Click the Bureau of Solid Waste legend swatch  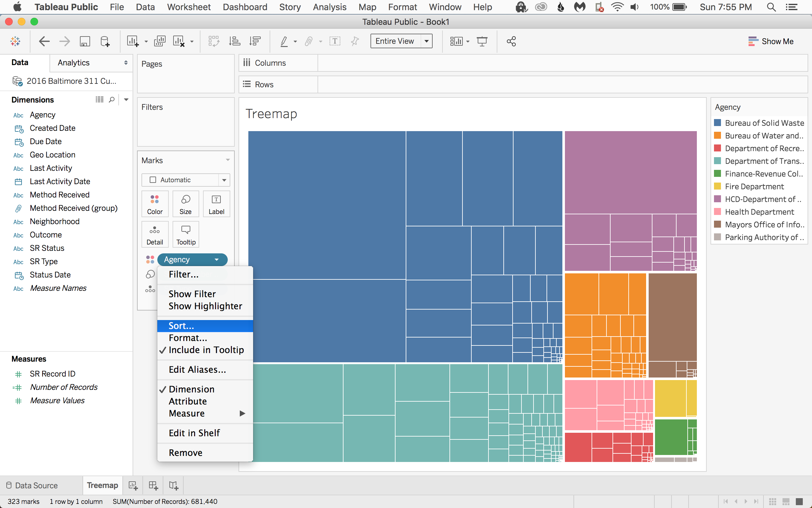pos(717,123)
